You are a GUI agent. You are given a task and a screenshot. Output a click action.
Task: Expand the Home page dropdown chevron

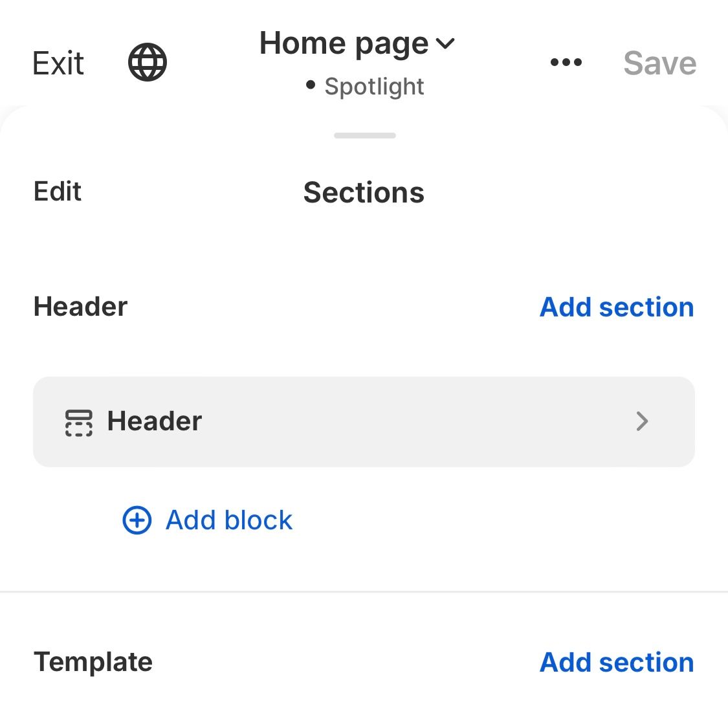(x=446, y=44)
